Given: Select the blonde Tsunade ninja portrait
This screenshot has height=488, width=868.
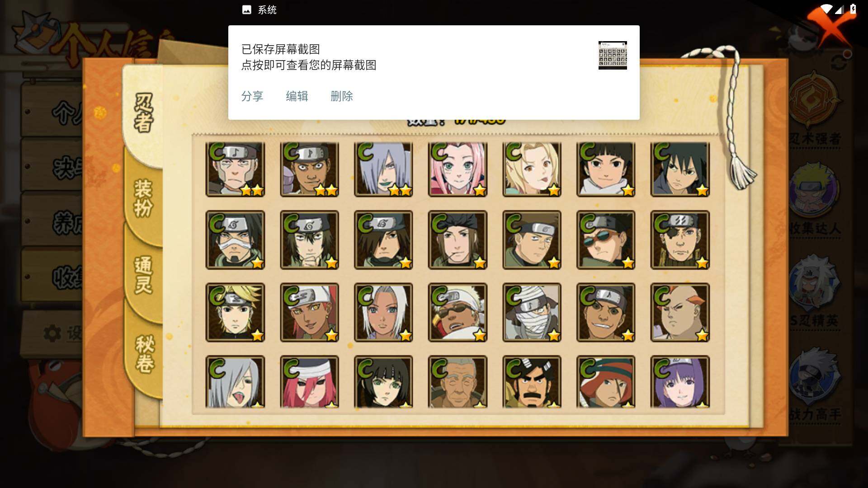Looking at the screenshot, I should tap(532, 169).
